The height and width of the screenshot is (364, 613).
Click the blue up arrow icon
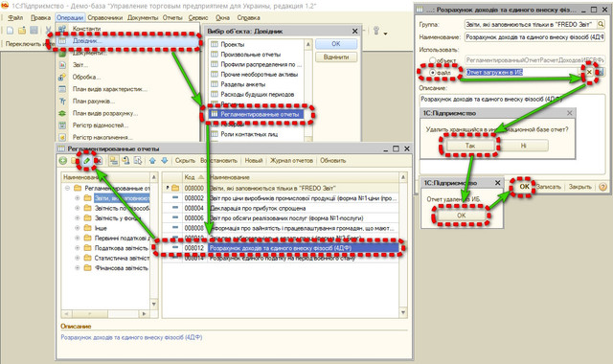[x=152, y=161]
